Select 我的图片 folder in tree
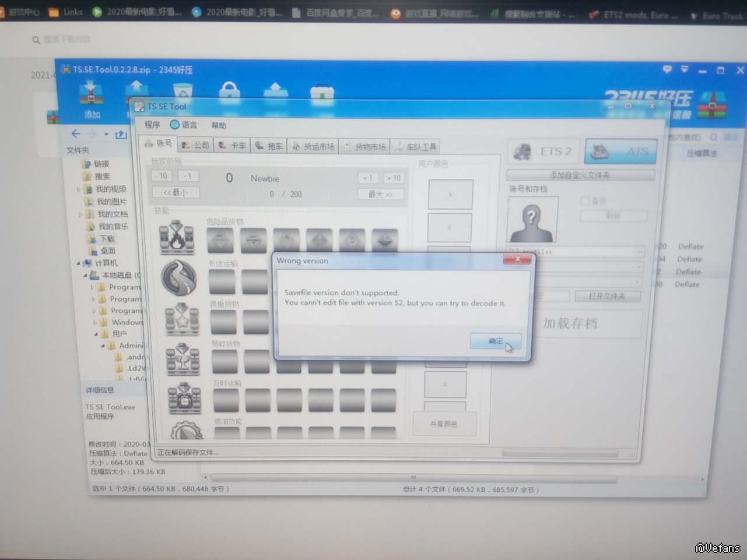This screenshot has height=560, width=747. [111, 202]
